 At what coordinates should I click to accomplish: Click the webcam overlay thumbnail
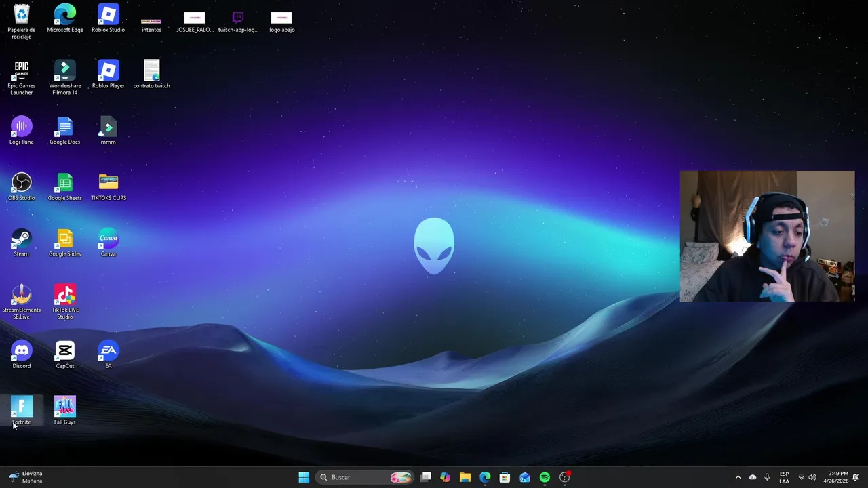(x=767, y=236)
